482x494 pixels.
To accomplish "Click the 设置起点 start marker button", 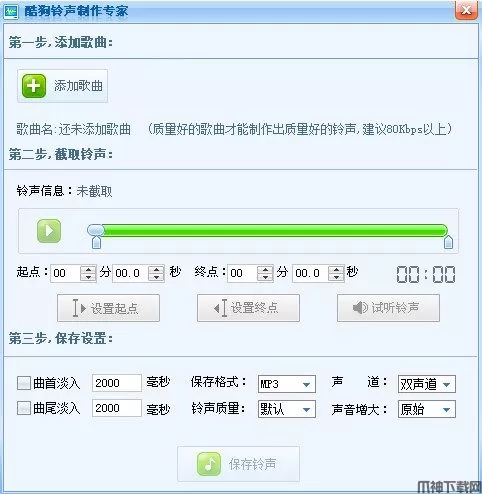I will pyautogui.click(x=108, y=308).
